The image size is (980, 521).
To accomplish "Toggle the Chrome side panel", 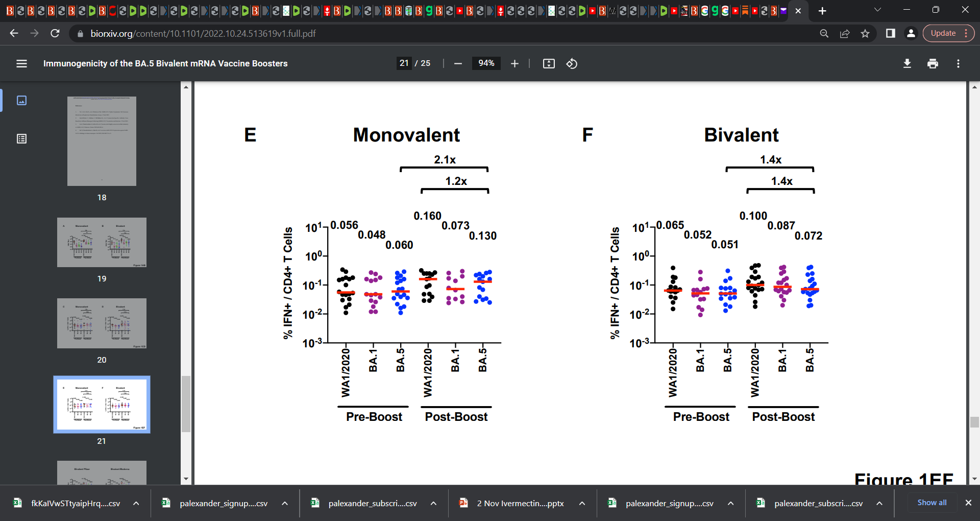I will coord(890,33).
